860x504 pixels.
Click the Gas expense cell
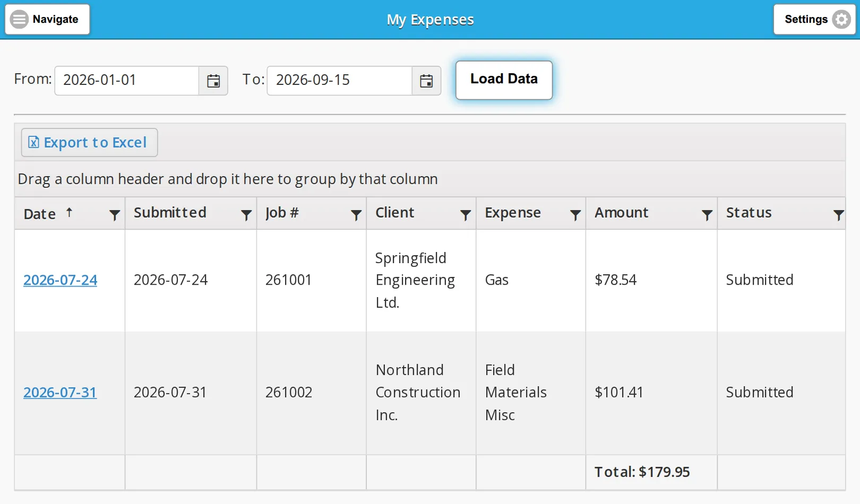pos(531,281)
